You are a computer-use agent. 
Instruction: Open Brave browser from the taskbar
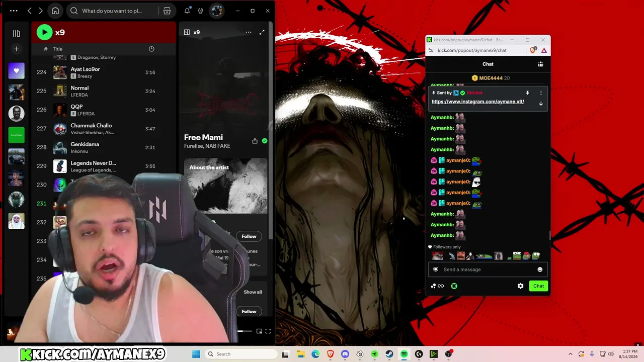tap(330, 354)
